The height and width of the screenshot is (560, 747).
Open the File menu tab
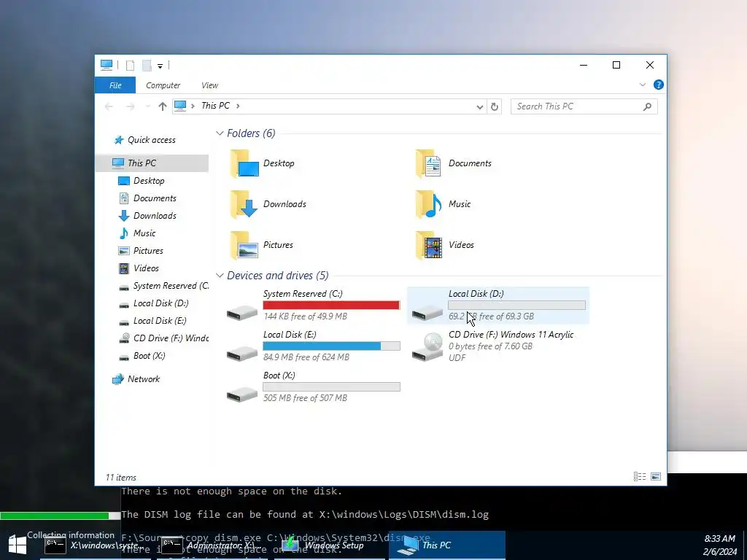[115, 85]
